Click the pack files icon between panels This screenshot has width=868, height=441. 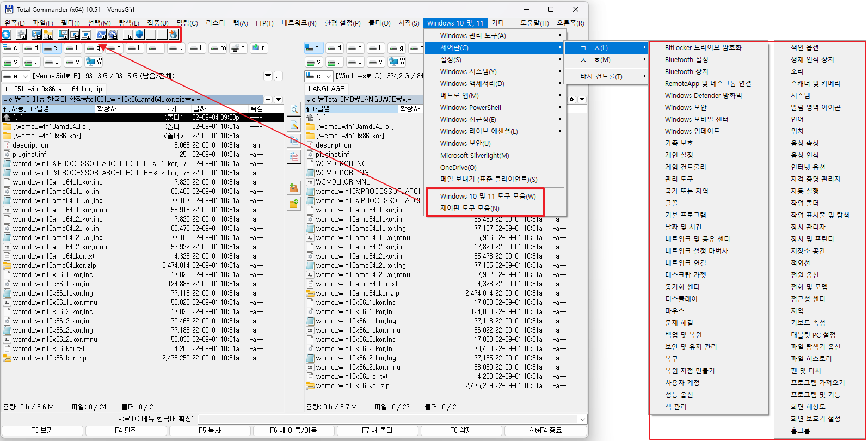294,188
